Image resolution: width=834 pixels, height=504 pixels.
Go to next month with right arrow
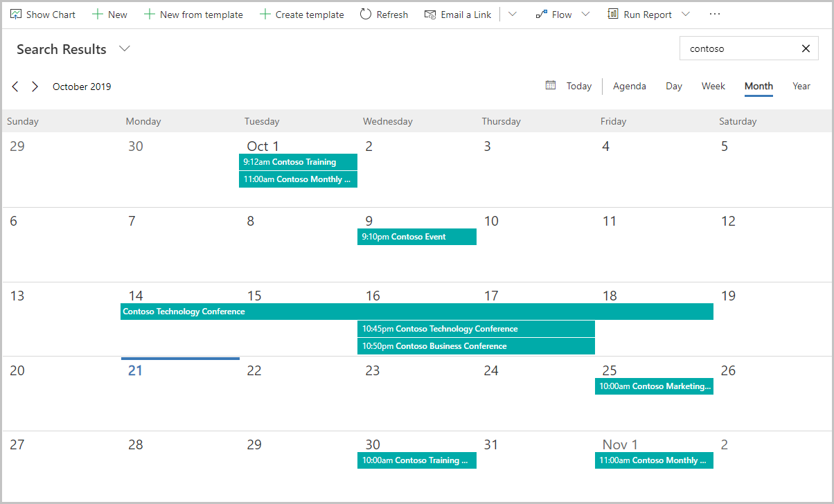(x=35, y=87)
